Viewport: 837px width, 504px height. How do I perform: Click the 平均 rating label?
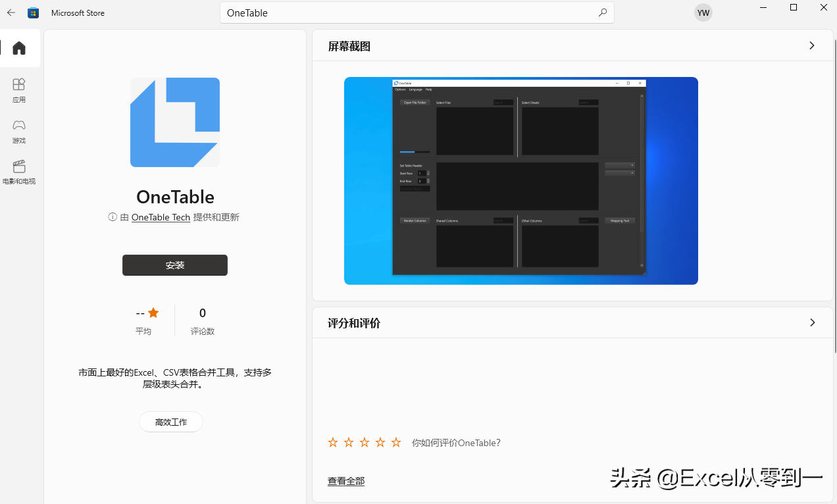pyautogui.click(x=143, y=331)
